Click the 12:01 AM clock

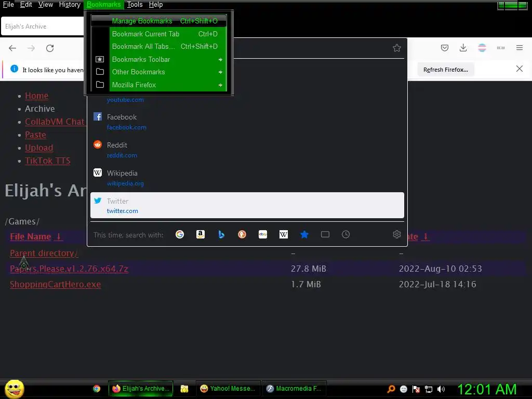487,389
